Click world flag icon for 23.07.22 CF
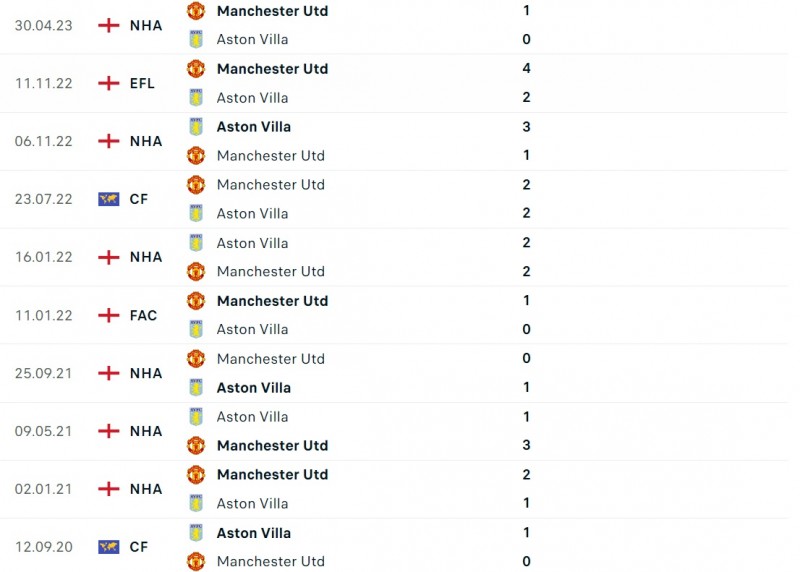 pyautogui.click(x=108, y=199)
